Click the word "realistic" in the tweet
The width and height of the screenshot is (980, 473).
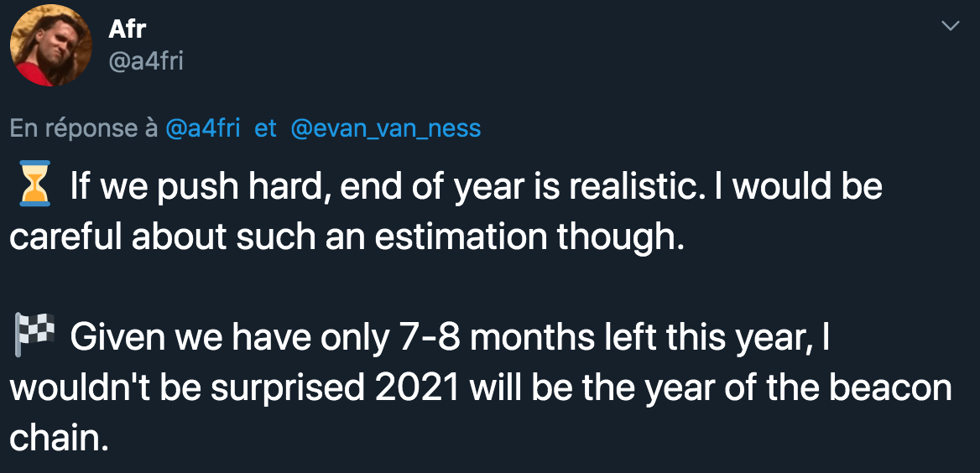633,186
